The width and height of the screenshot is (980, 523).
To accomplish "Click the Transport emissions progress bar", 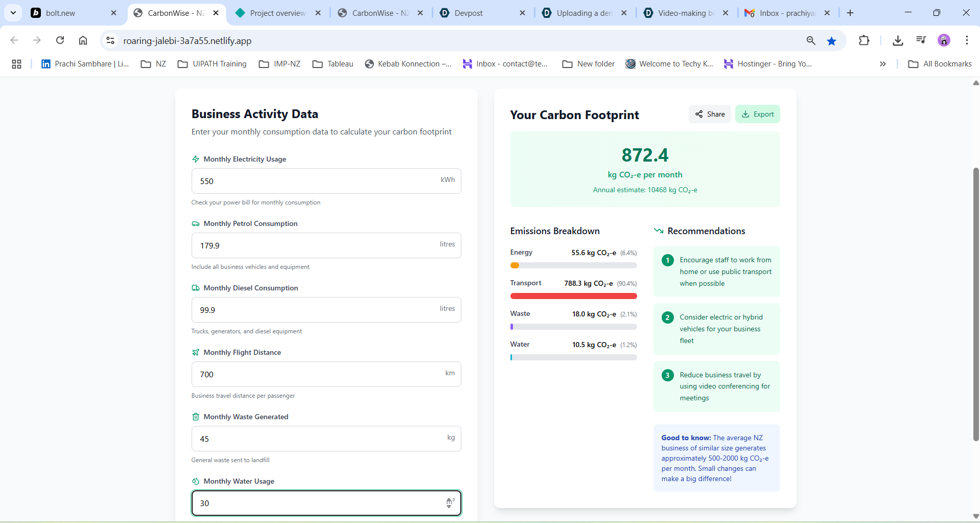I will [573, 296].
